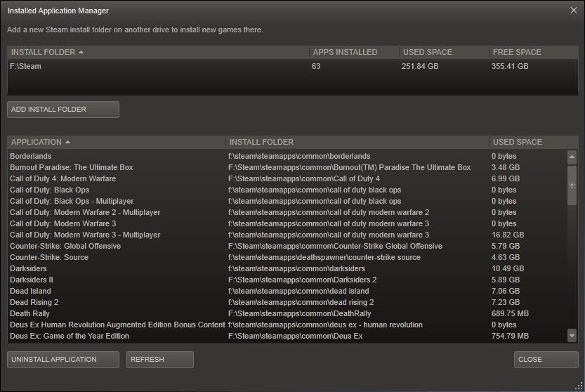Image resolution: width=585 pixels, height=392 pixels.
Task: Click the 754.79 MB used space cell
Action: click(510, 336)
